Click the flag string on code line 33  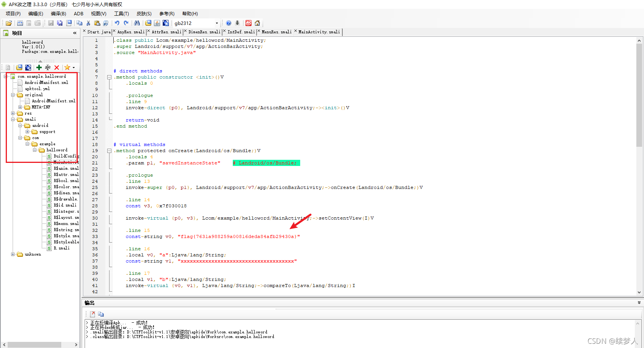click(239, 236)
